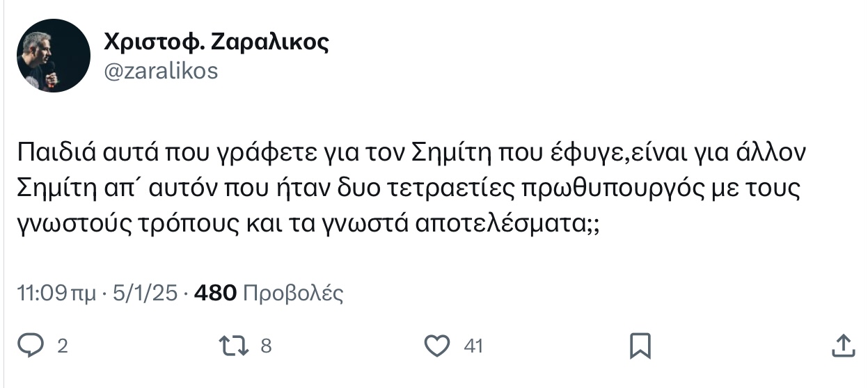Viewport: 868px width, 388px height.
Task: Click the reply count number 2
Action: (x=62, y=346)
